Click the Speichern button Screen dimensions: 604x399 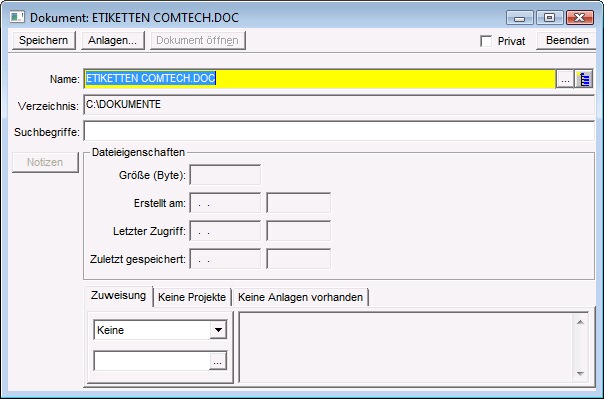tap(44, 40)
